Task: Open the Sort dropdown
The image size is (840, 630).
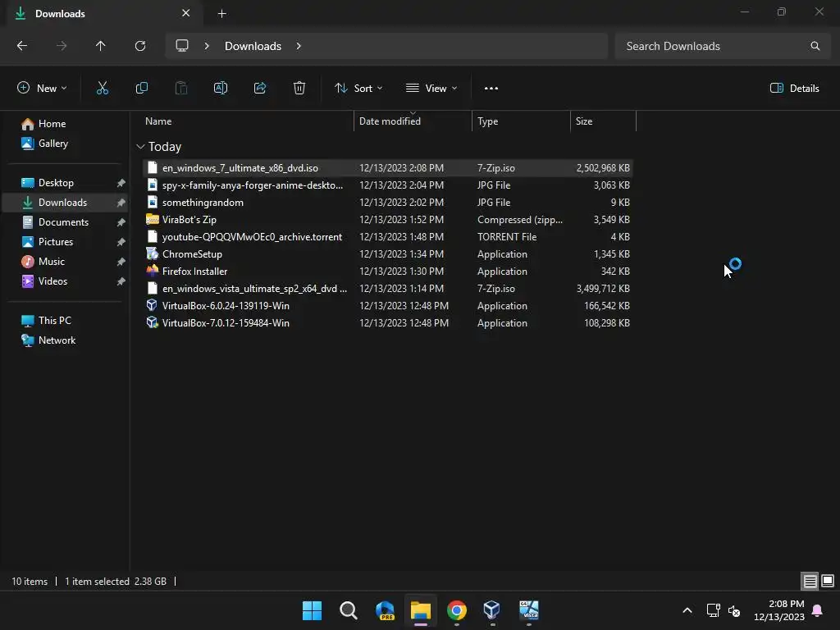Action: coord(358,89)
